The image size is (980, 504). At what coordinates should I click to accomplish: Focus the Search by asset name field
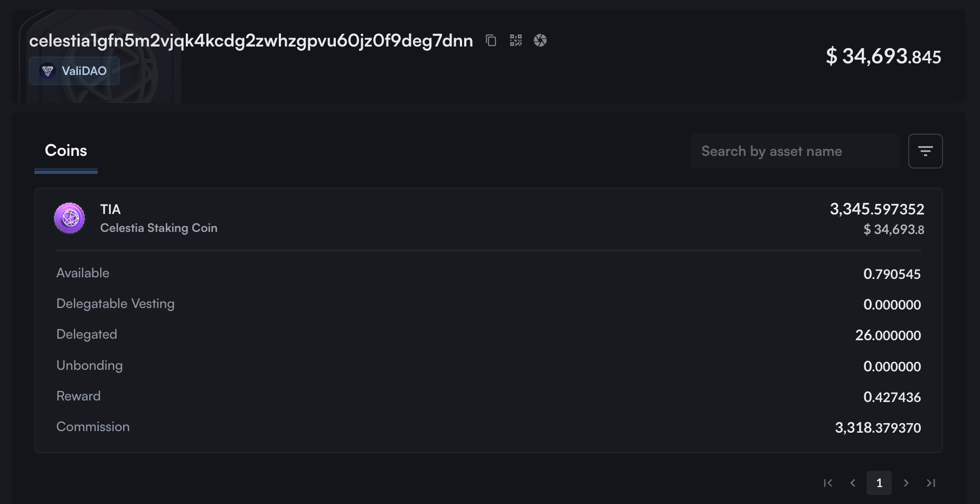tap(795, 151)
